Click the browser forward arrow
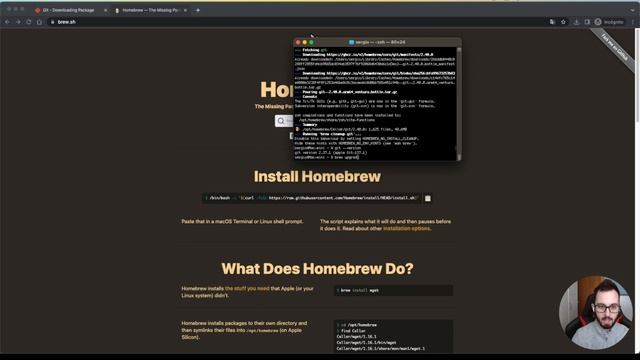The height and width of the screenshot is (360, 640). pos(18,22)
